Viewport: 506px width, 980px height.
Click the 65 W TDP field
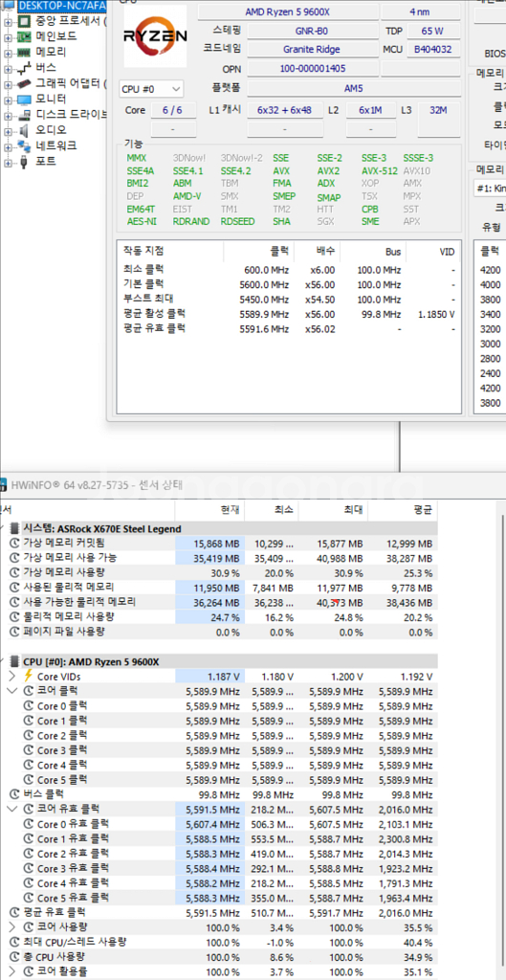coord(434,30)
